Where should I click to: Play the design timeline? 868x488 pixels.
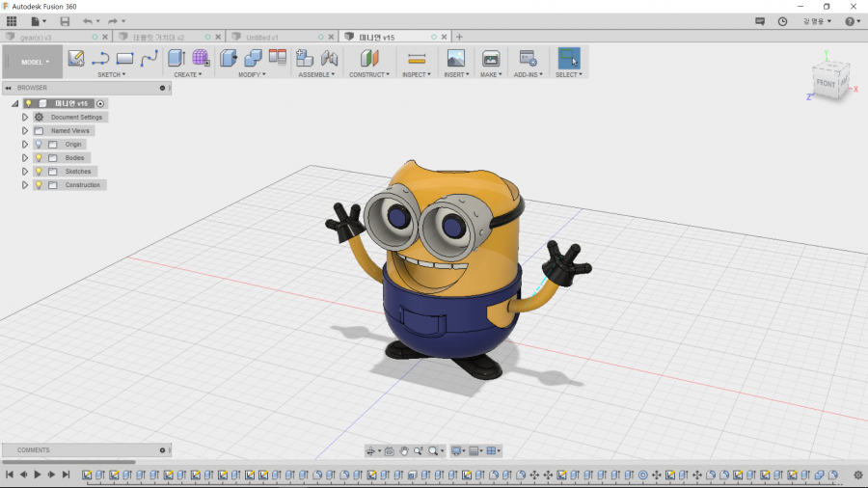tap(38, 474)
